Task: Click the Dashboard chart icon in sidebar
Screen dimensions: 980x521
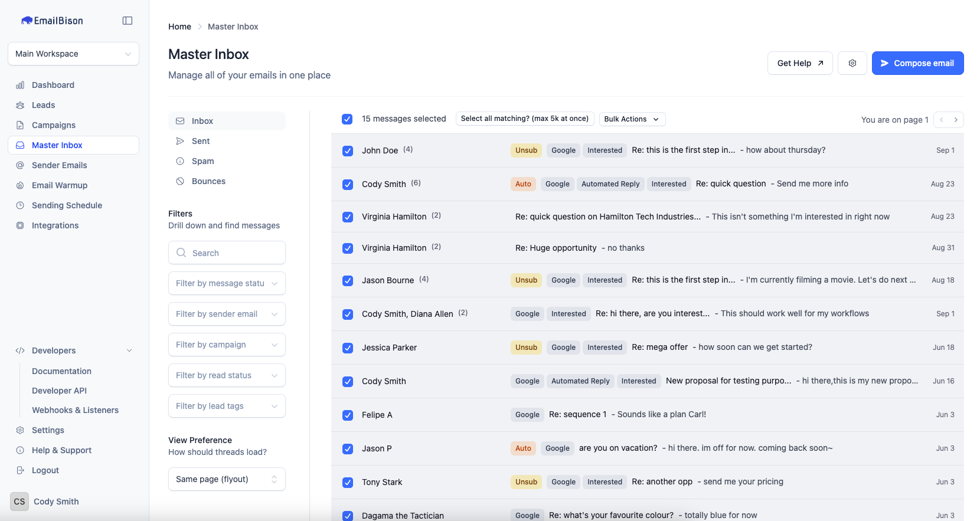Action: tap(20, 85)
